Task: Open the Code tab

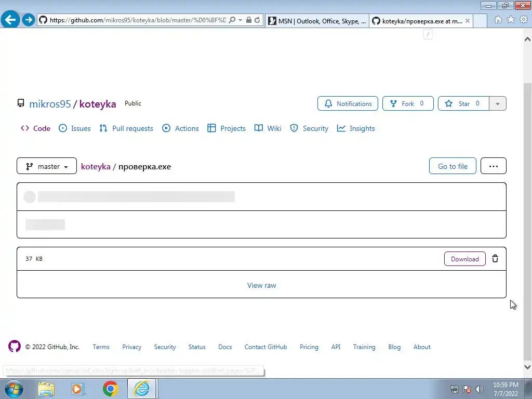Action: (x=36, y=128)
